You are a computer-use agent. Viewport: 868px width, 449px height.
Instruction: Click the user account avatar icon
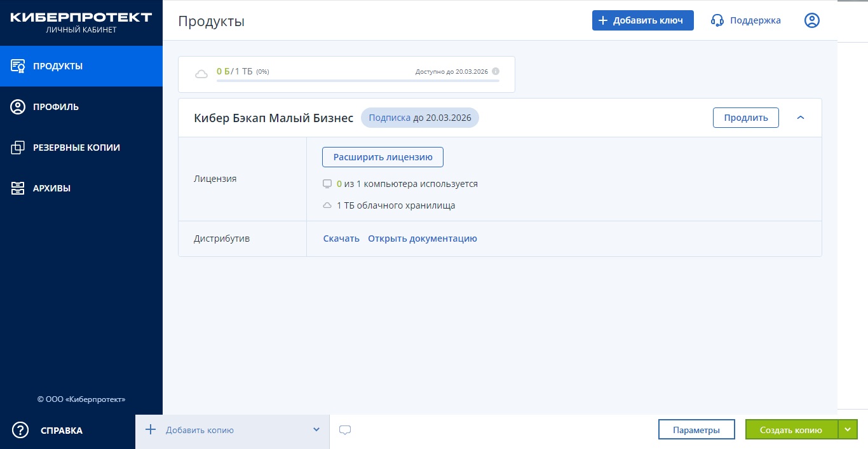coord(812,20)
